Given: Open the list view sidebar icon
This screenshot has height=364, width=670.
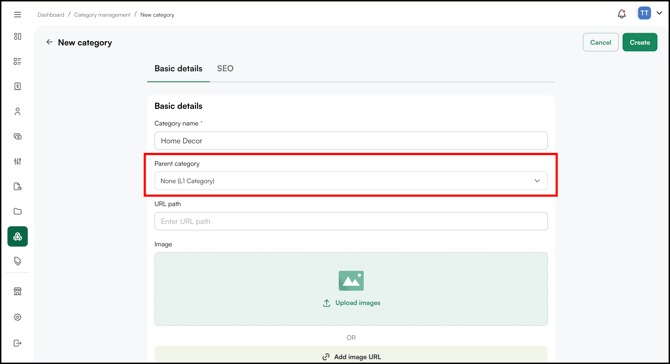Looking at the screenshot, I should [x=18, y=61].
